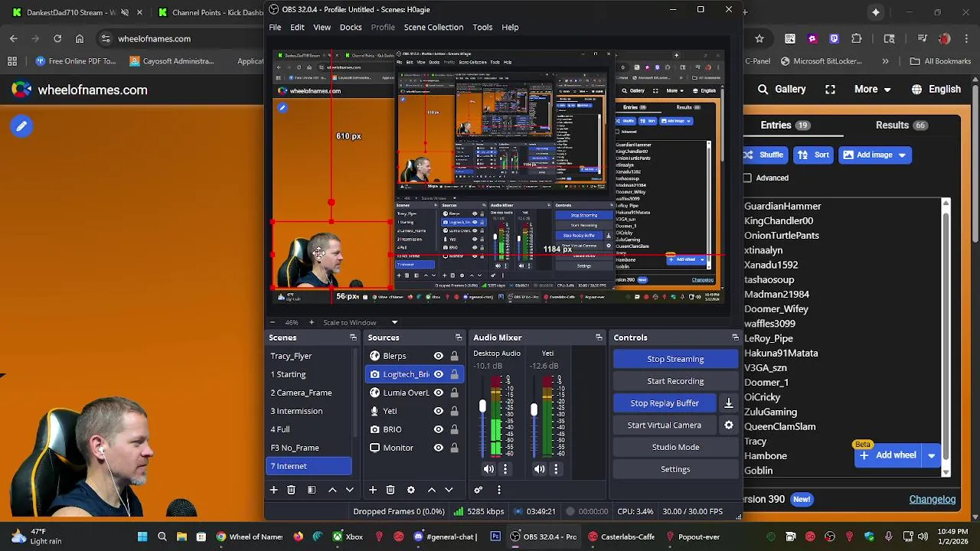Screen dimensions: 980x551
Task: Open the OBS File menu
Action: click(275, 28)
